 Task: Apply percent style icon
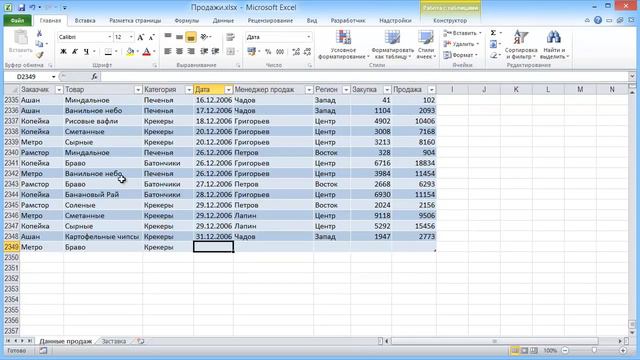tap(268, 52)
